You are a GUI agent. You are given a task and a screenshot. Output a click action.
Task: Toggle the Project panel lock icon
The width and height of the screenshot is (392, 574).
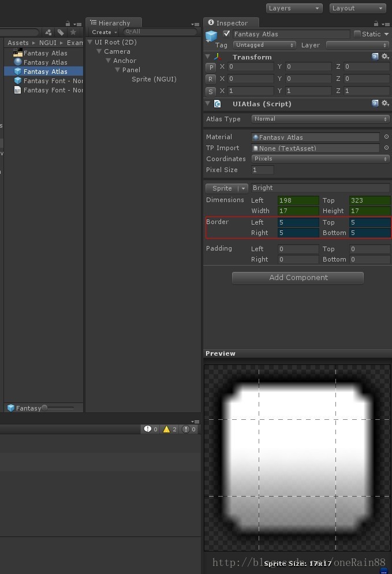click(x=68, y=24)
